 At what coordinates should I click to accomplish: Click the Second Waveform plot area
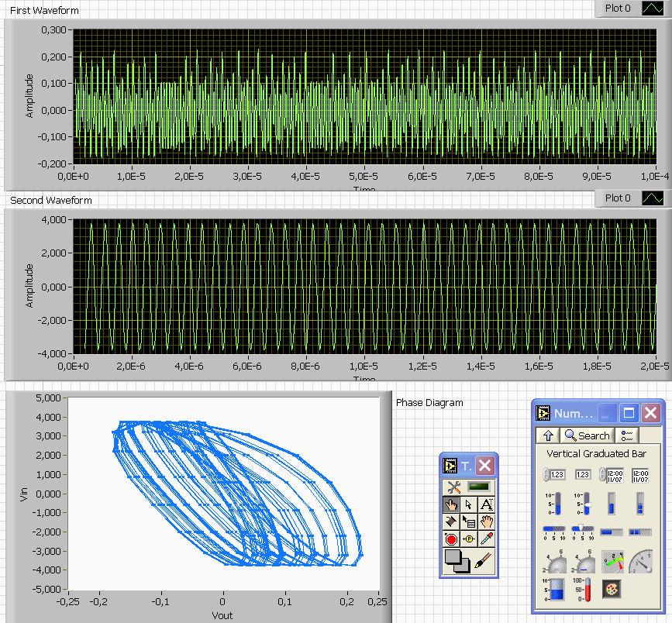click(x=365, y=286)
